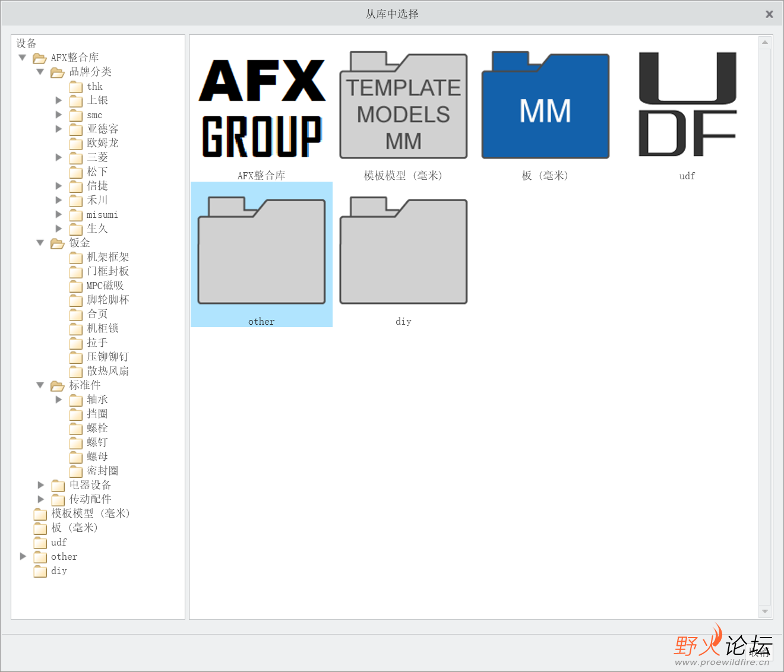Select 板 (毫米) in the tree

click(74, 528)
